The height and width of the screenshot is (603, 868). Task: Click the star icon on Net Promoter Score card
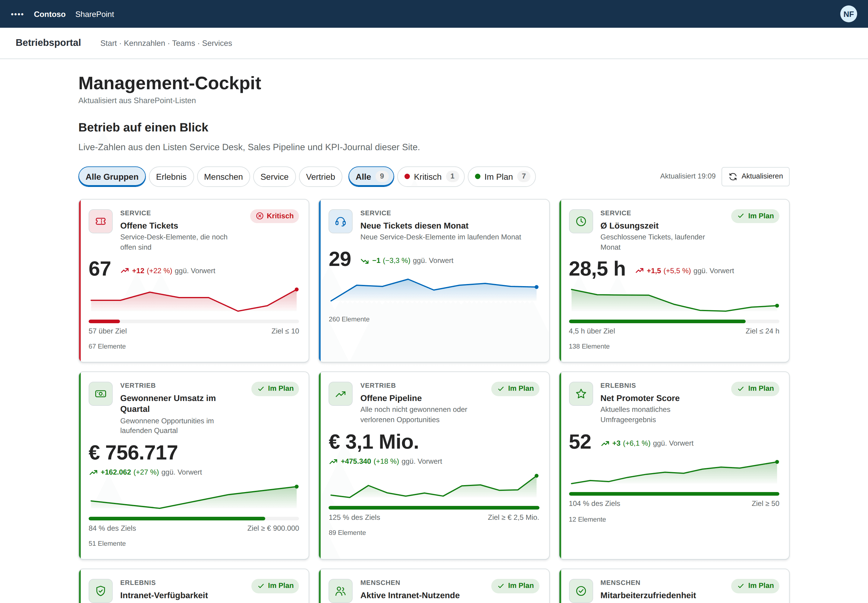pos(580,394)
